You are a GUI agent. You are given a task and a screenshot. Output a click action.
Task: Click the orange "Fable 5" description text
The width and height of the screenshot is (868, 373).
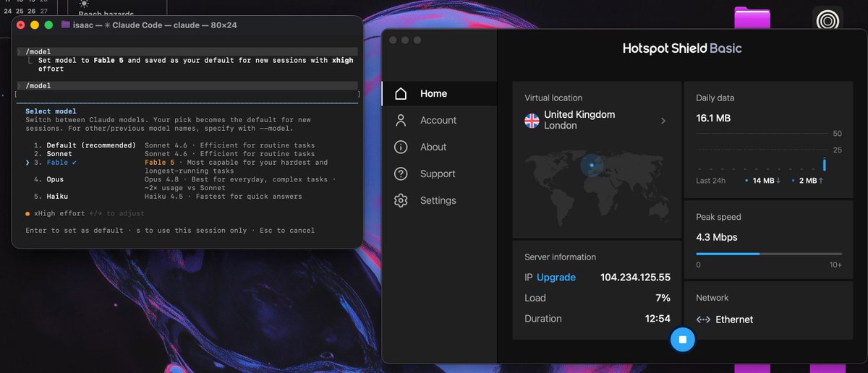[160, 163]
